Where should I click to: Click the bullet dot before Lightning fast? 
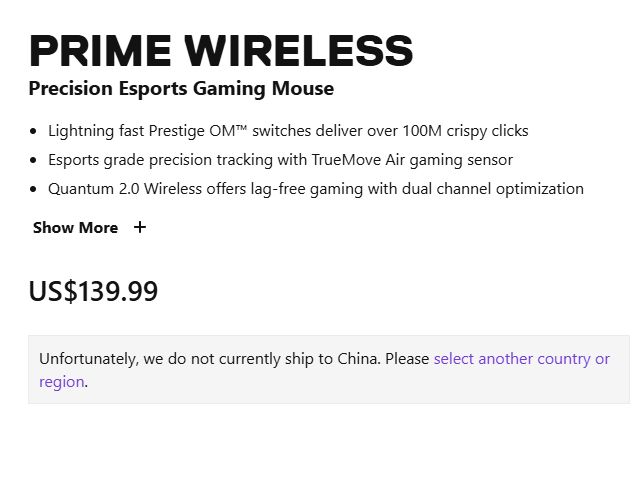pos(34,131)
